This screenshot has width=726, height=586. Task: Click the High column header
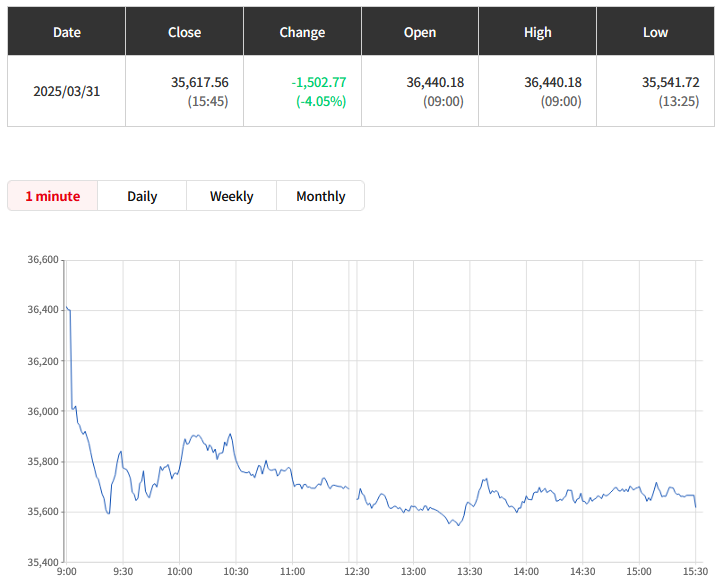click(538, 32)
